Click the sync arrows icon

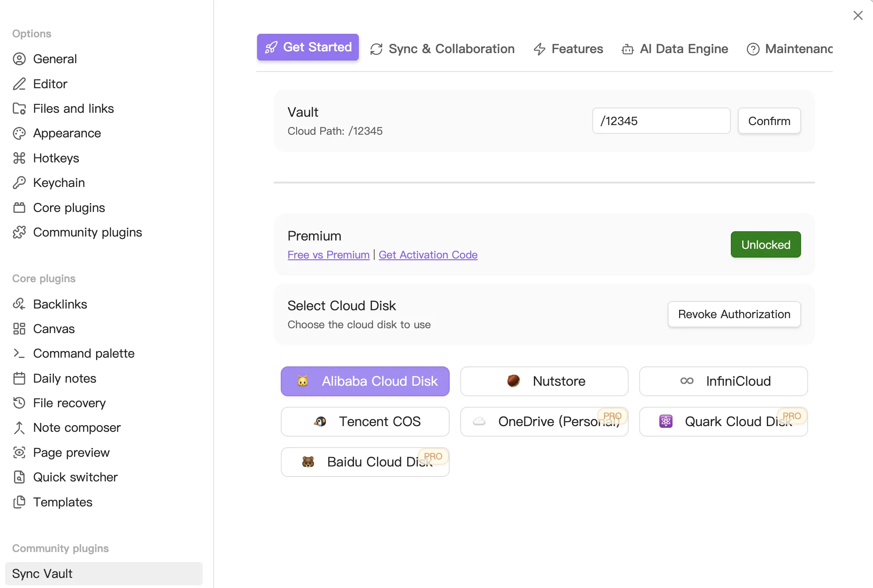(376, 49)
